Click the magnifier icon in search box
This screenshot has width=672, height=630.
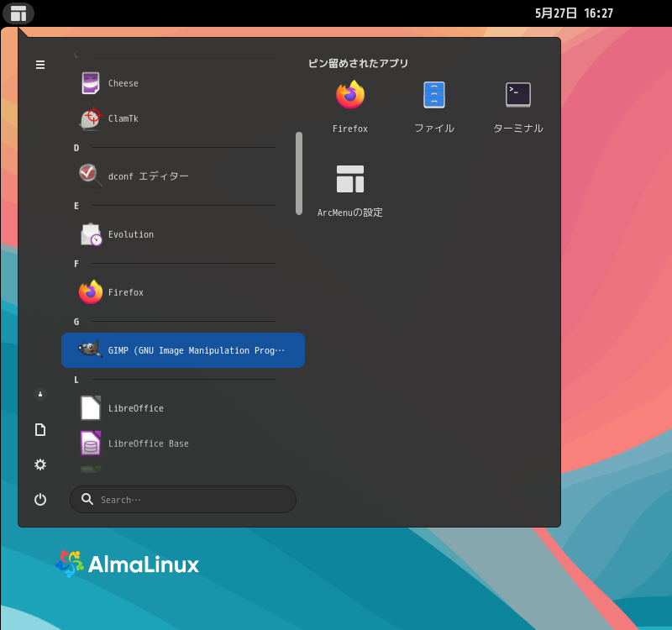click(x=87, y=499)
